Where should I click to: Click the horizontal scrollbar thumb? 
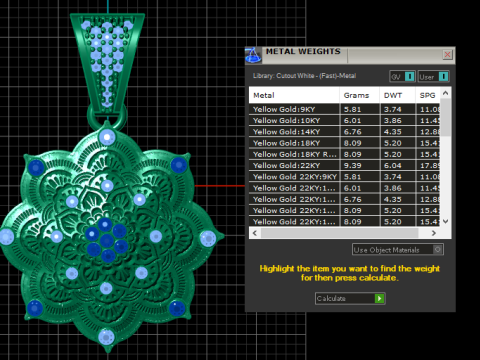point(339,233)
